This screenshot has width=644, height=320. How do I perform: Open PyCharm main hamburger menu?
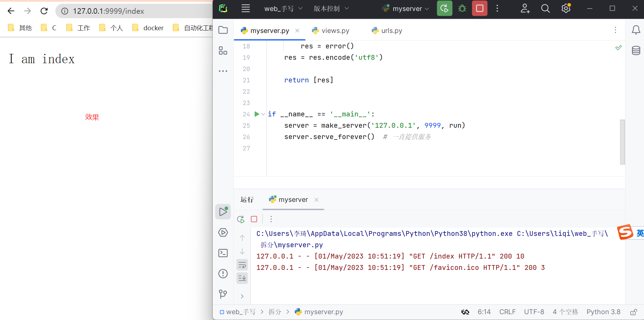(x=246, y=9)
